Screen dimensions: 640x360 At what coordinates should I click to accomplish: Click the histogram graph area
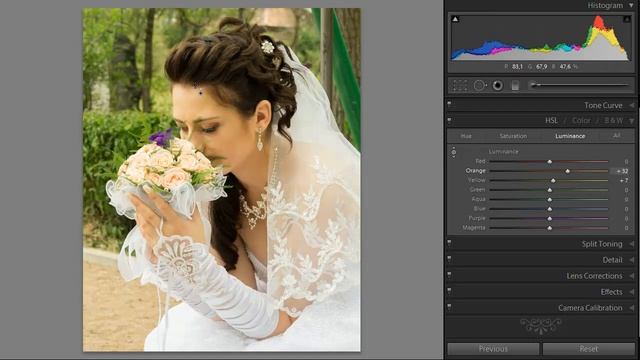coord(540,38)
